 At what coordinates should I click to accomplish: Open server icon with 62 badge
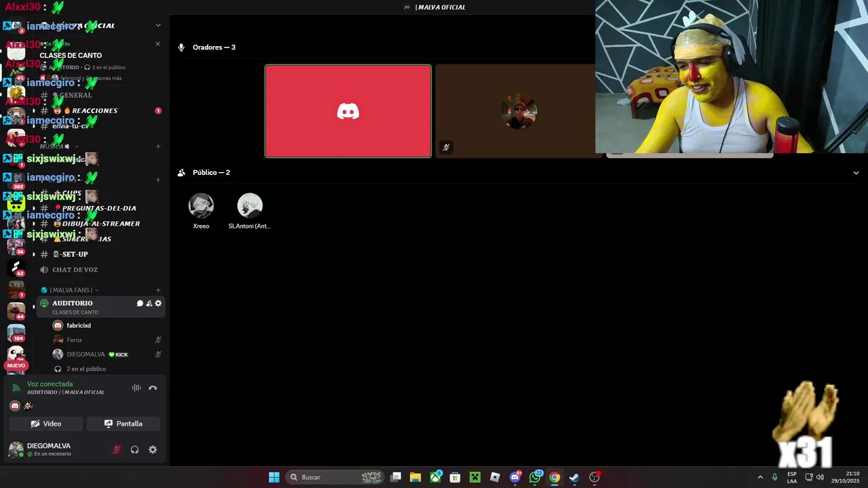16,268
